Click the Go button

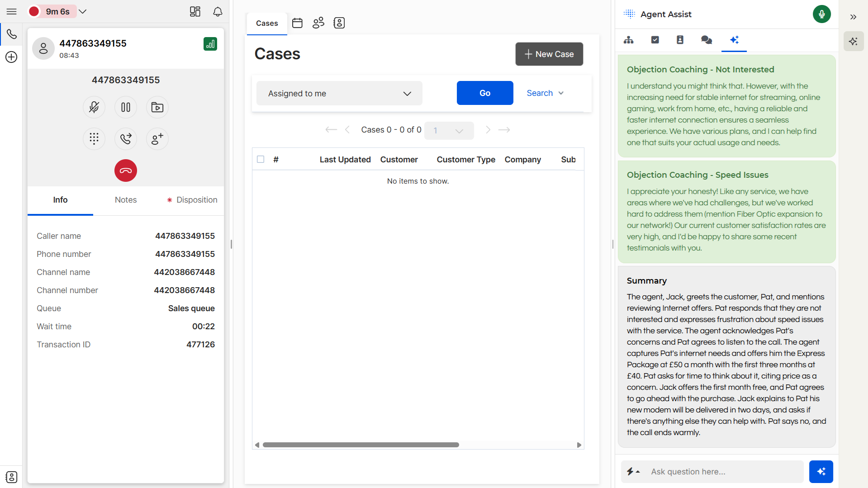[485, 93]
